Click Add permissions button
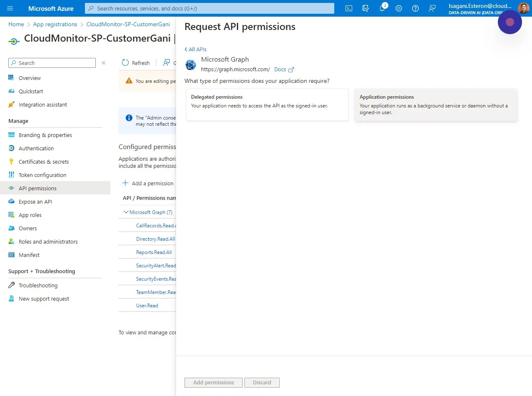The image size is (532, 396). click(x=214, y=382)
